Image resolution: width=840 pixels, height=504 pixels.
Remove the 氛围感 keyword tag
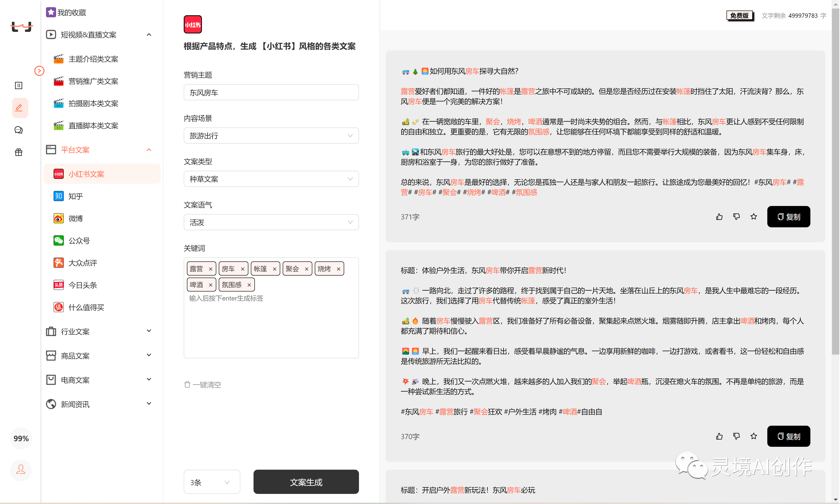coord(249,285)
